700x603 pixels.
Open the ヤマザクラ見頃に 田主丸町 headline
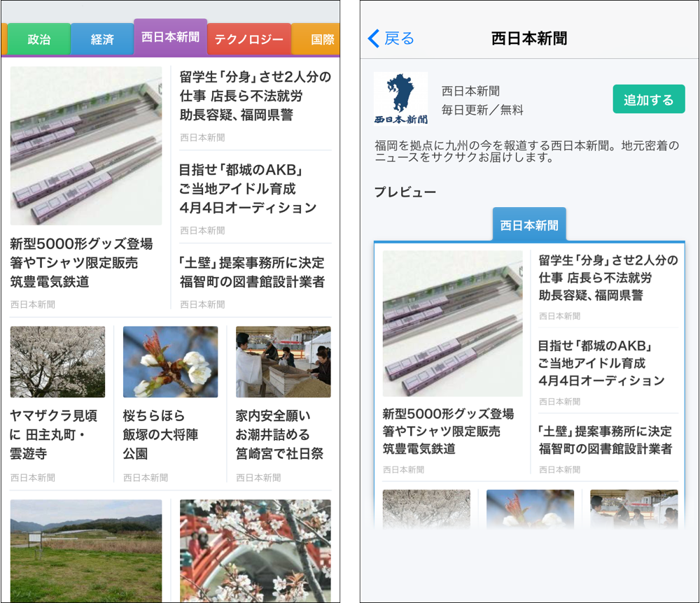click(x=54, y=434)
